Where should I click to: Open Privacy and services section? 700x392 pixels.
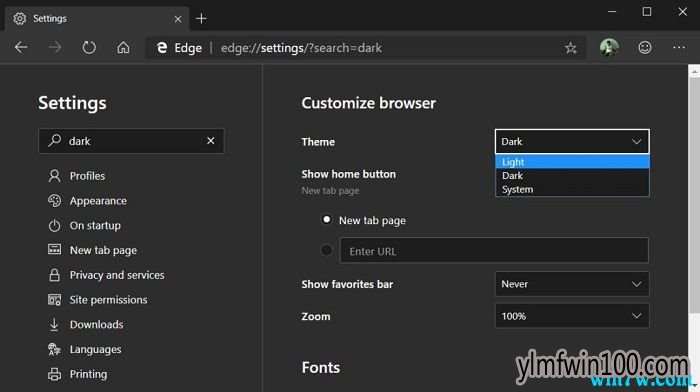coord(117,275)
